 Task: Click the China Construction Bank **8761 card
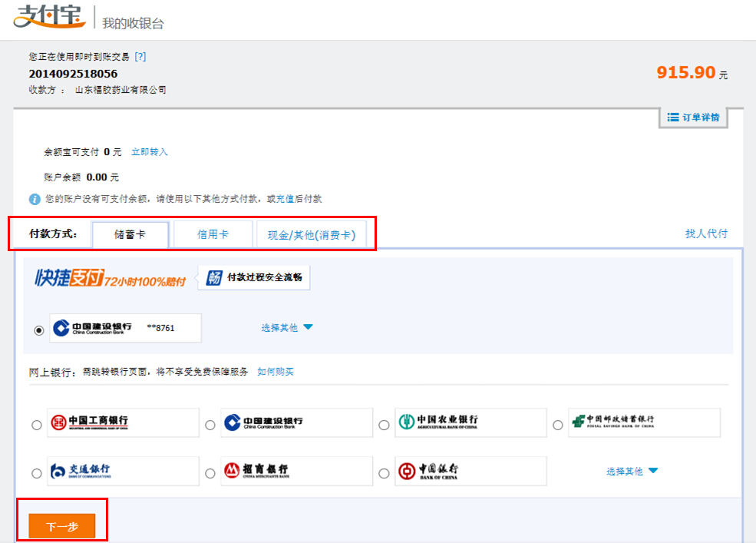125,328
